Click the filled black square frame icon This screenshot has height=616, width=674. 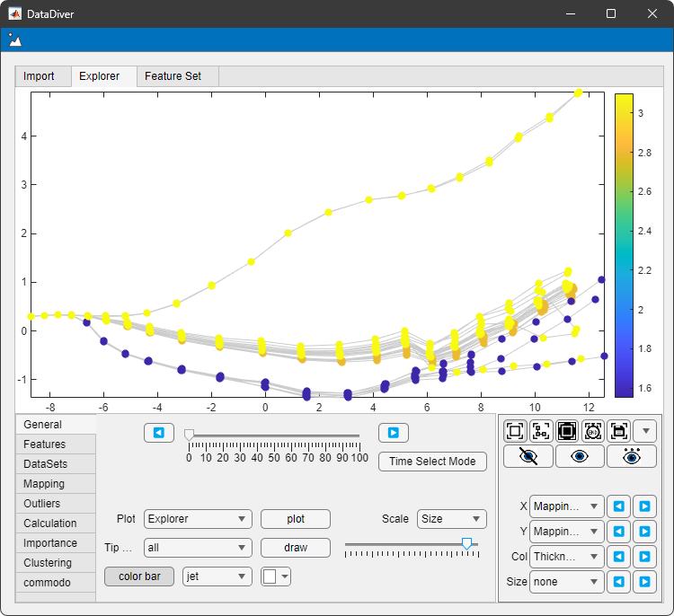pos(567,431)
